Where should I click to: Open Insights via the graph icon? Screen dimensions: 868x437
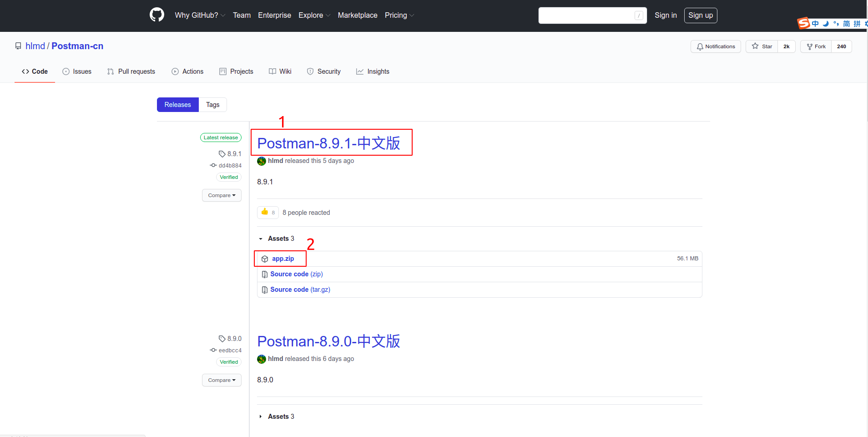(x=359, y=71)
